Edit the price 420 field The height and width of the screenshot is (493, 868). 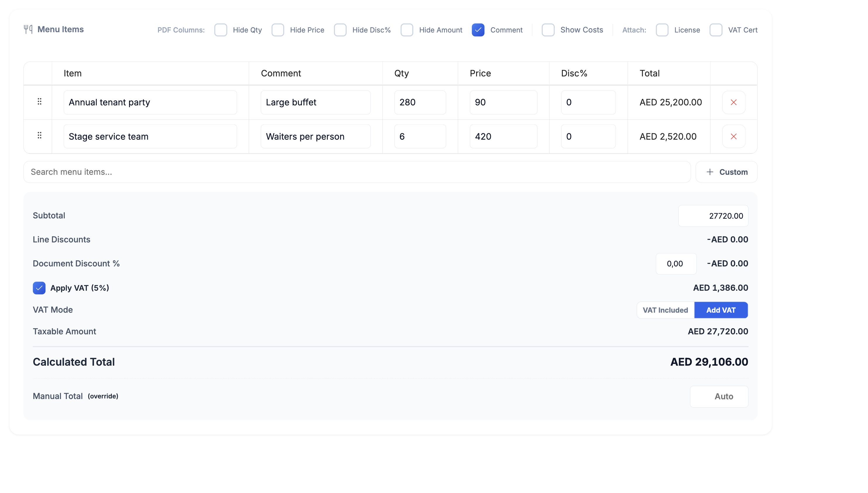(503, 136)
